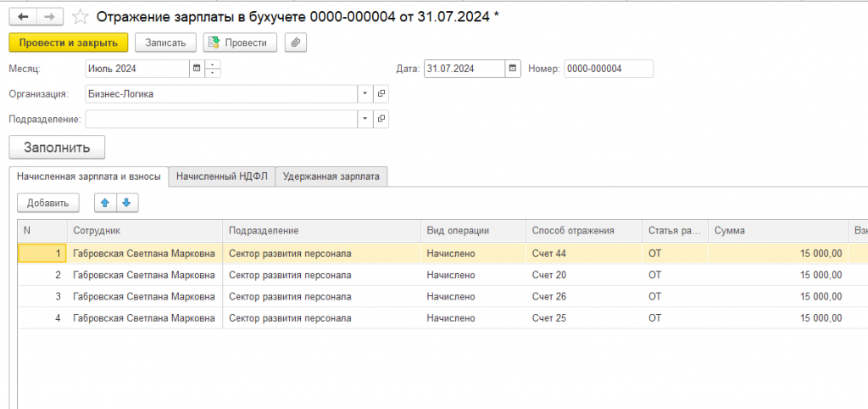Open calendar for the Месяц field

[197, 69]
